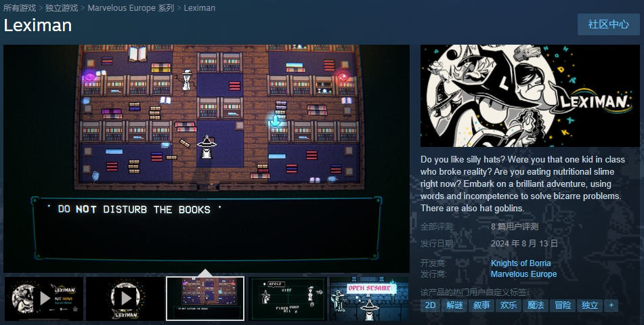The height and width of the screenshot is (325, 644).
Task: Open Marvelous Europe 系列 breadcrumb link
Action: tap(131, 8)
